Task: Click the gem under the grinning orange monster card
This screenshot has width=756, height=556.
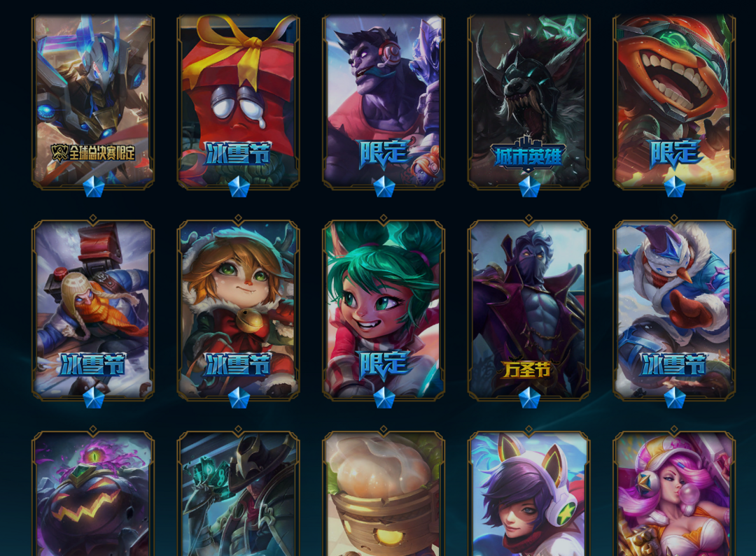Action: 675,187
